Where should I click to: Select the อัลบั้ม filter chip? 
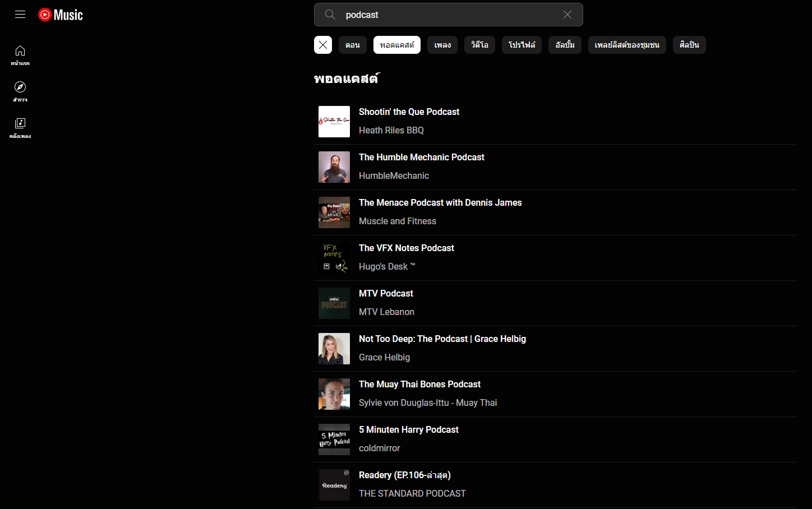click(565, 45)
